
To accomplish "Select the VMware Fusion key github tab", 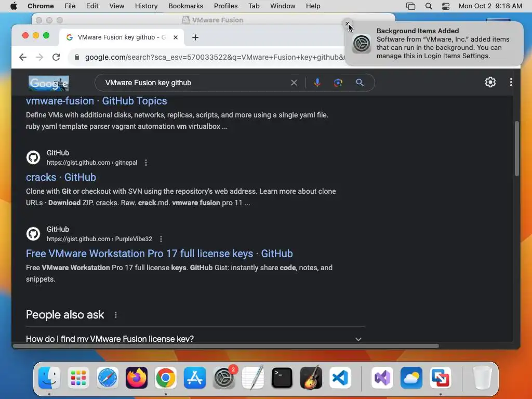I will 122,37.
